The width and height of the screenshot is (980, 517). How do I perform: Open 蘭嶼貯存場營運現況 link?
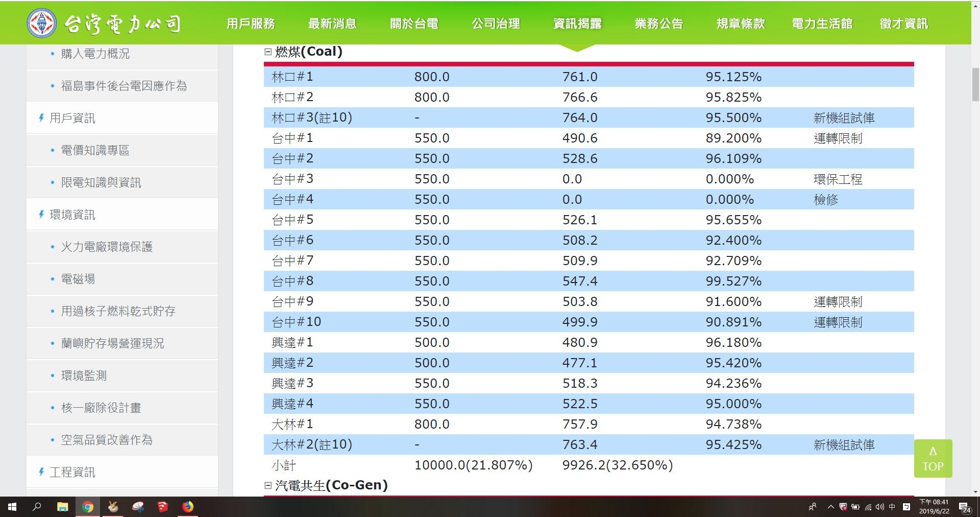(112, 343)
